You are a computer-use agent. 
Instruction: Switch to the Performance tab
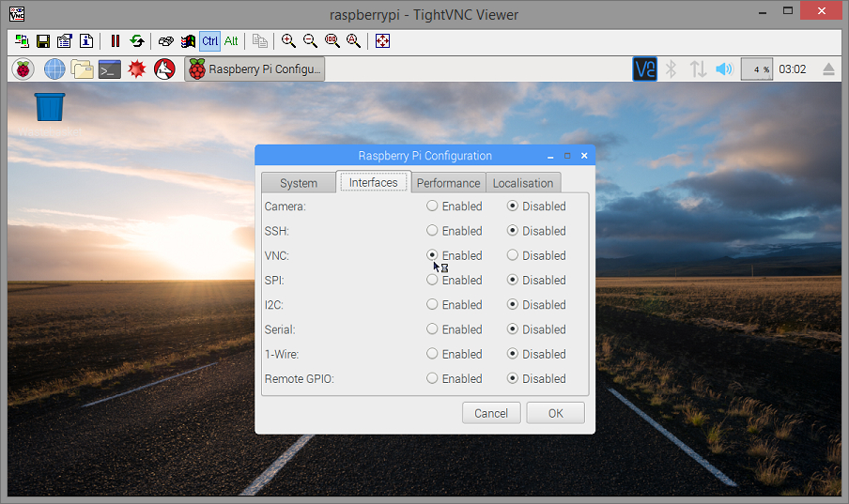coord(448,183)
